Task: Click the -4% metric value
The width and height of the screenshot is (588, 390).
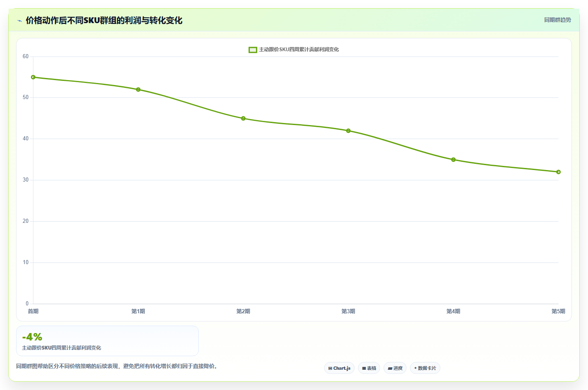Action: click(32, 337)
